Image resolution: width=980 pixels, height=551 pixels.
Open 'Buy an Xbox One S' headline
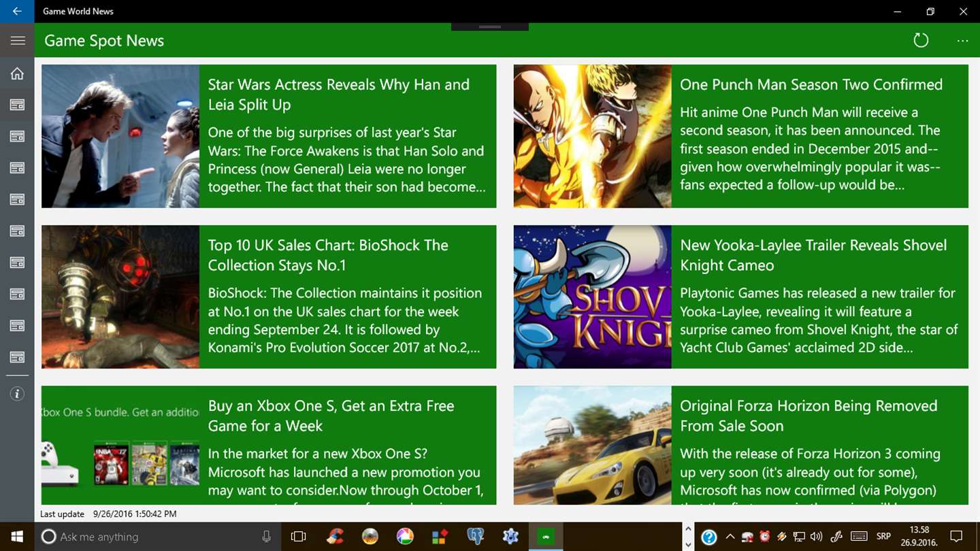pyautogui.click(x=331, y=416)
